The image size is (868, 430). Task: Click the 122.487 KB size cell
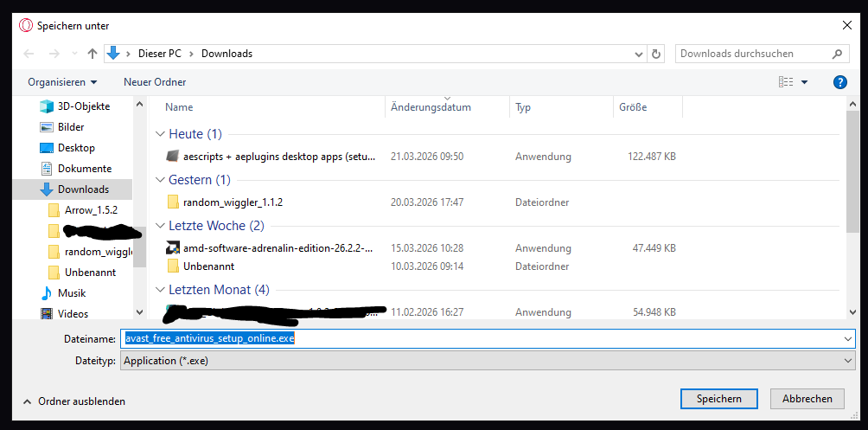tap(652, 157)
